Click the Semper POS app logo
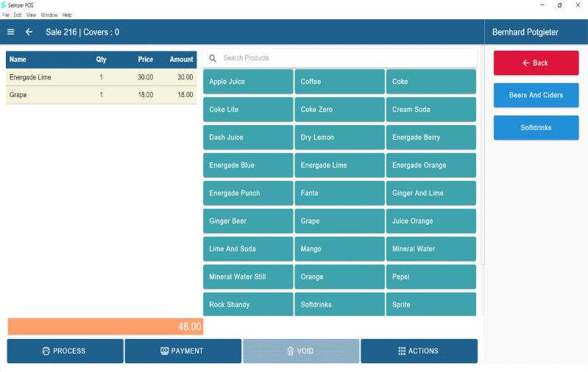The width and height of the screenshot is (588, 372). (x=4, y=5)
